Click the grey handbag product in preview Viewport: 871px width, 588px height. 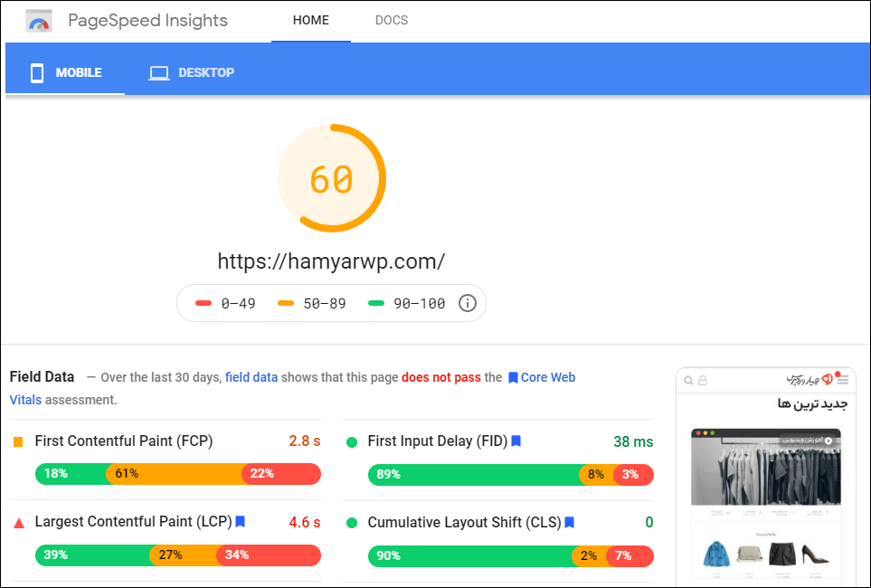click(x=749, y=555)
